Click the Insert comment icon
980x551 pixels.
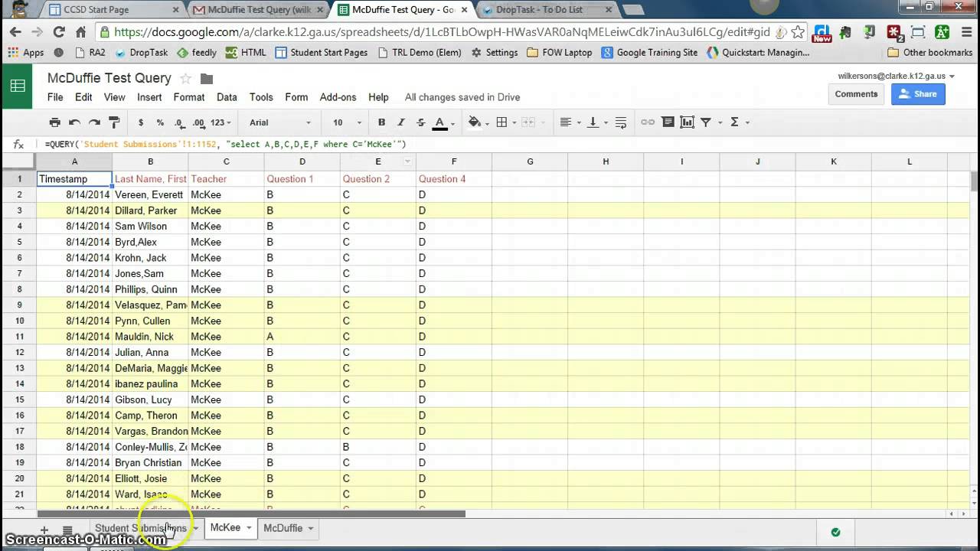pyautogui.click(x=668, y=122)
